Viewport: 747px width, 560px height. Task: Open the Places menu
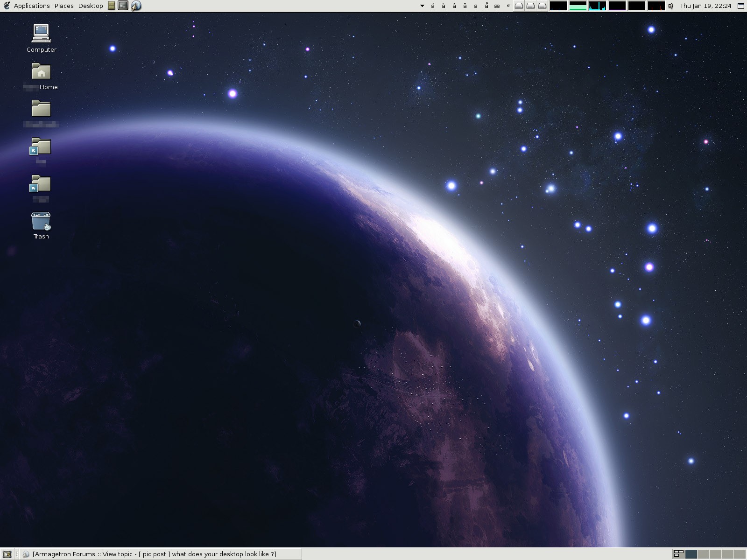coord(64,6)
